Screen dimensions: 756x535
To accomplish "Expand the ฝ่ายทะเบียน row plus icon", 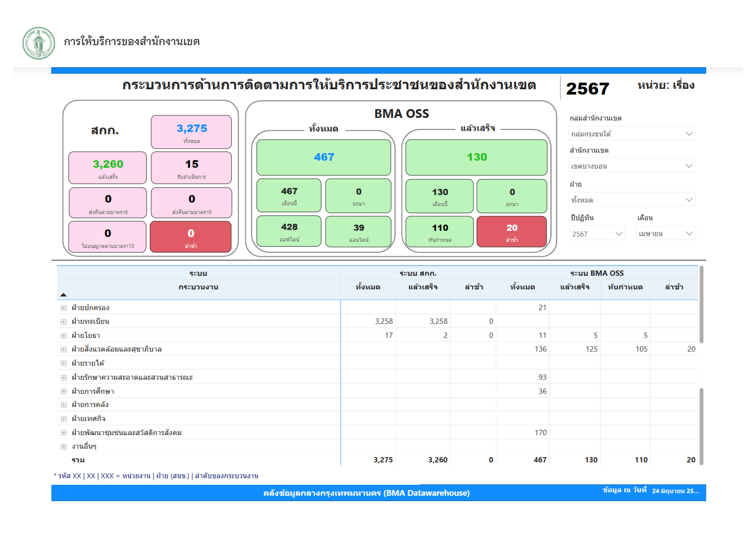I will (x=64, y=322).
